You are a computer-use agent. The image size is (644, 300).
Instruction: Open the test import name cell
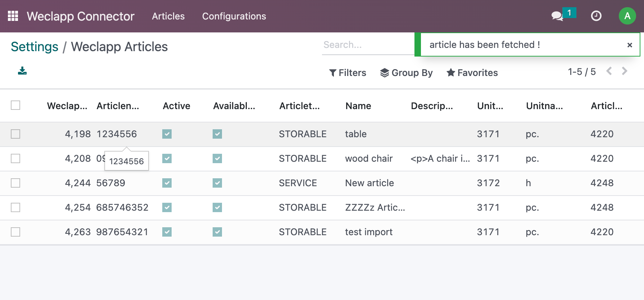(369, 232)
